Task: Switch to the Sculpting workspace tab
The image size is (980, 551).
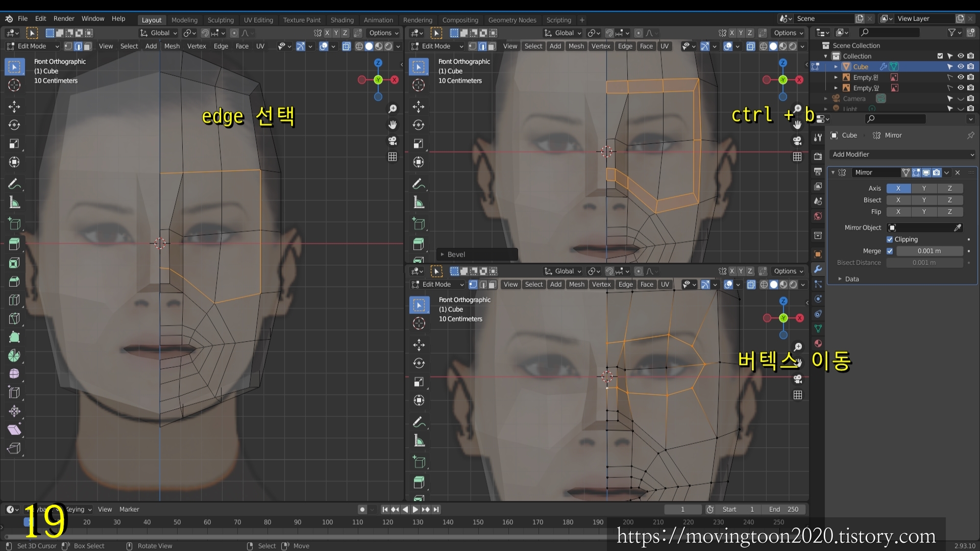Action: pyautogui.click(x=220, y=20)
